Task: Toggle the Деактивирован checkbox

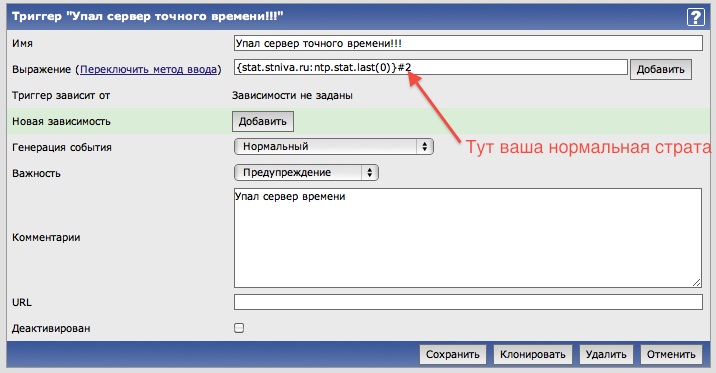Action: click(239, 328)
